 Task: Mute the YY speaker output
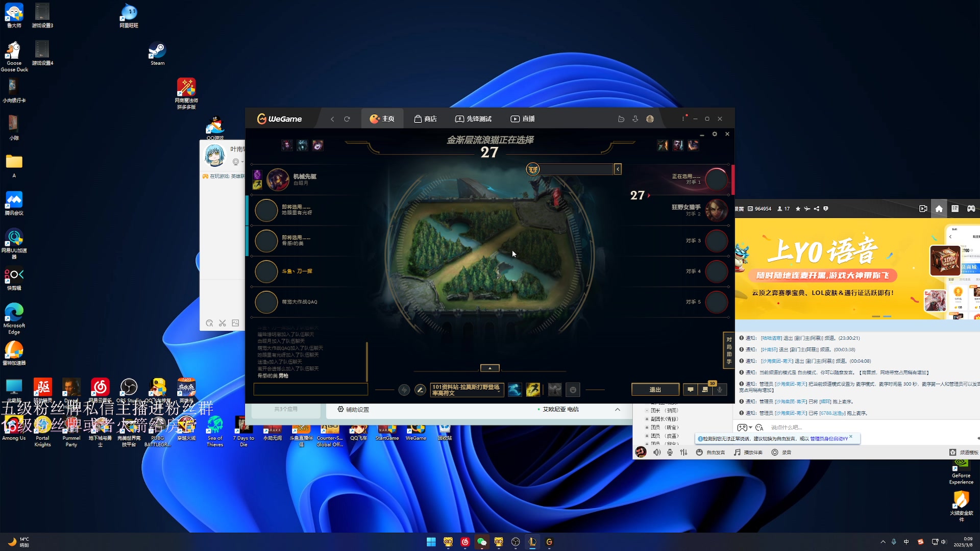(x=657, y=453)
